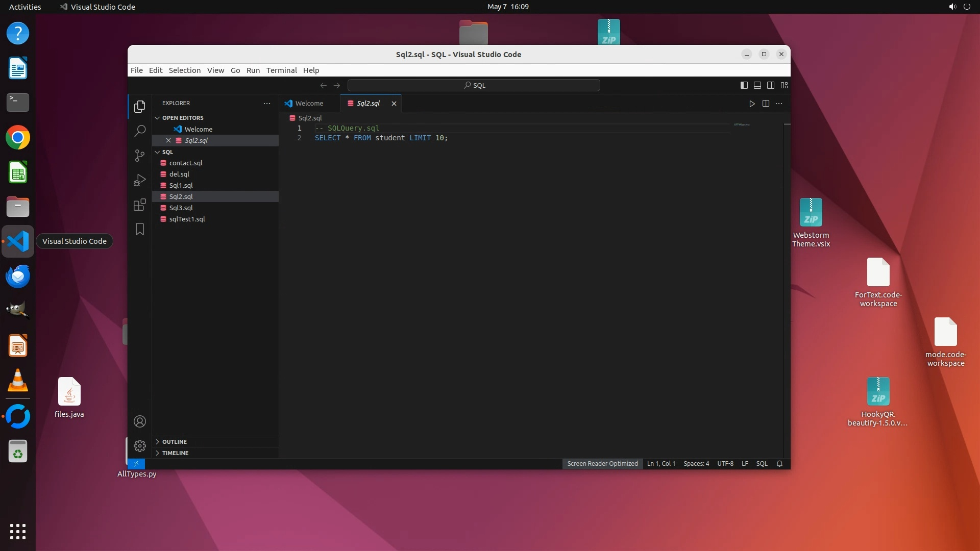Open the Run and Debug view

[x=139, y=180]
